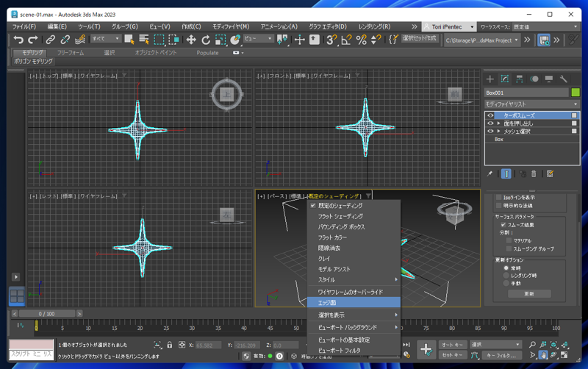Toggle Show End Result icon

click(x=506, y=173)
